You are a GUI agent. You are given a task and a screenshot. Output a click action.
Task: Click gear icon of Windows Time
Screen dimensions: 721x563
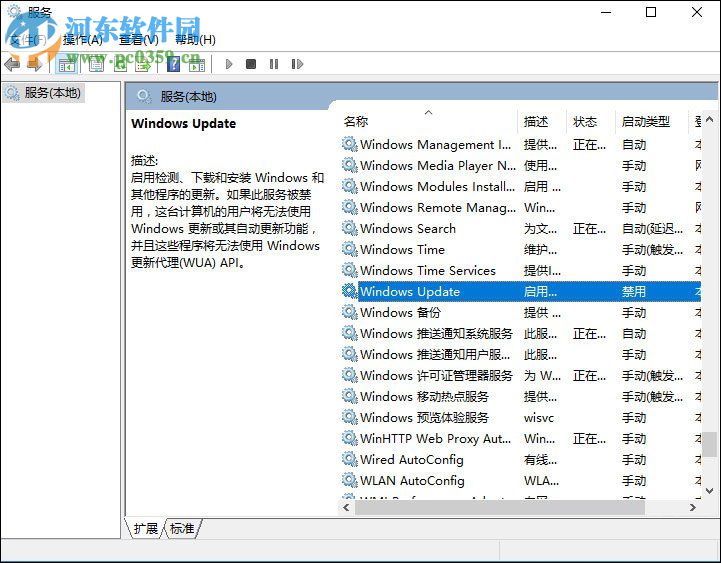click(349, 249)
